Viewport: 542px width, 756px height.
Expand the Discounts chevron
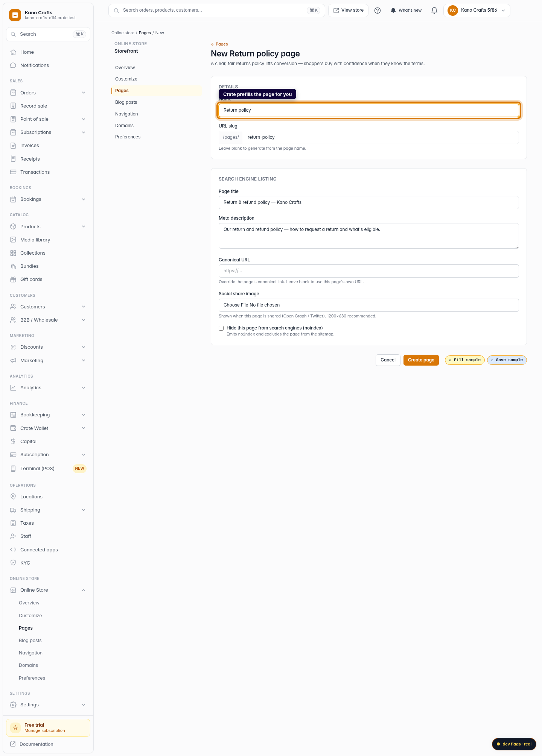[84, 347]
